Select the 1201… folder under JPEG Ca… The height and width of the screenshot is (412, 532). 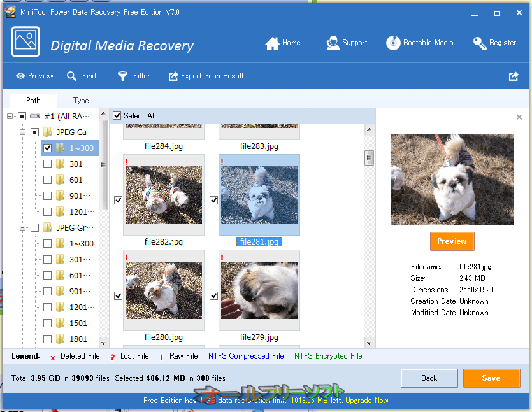click(x=82, y=212)
